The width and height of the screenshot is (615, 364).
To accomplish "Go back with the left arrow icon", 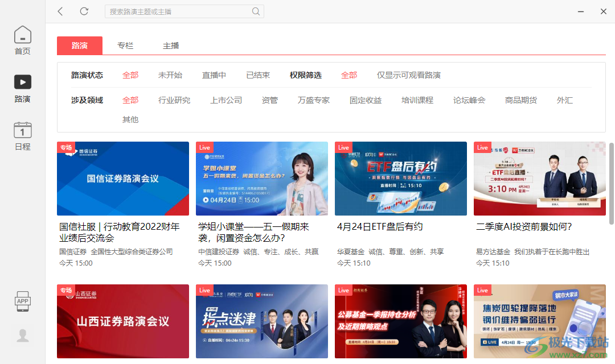I will click(60, 11).
